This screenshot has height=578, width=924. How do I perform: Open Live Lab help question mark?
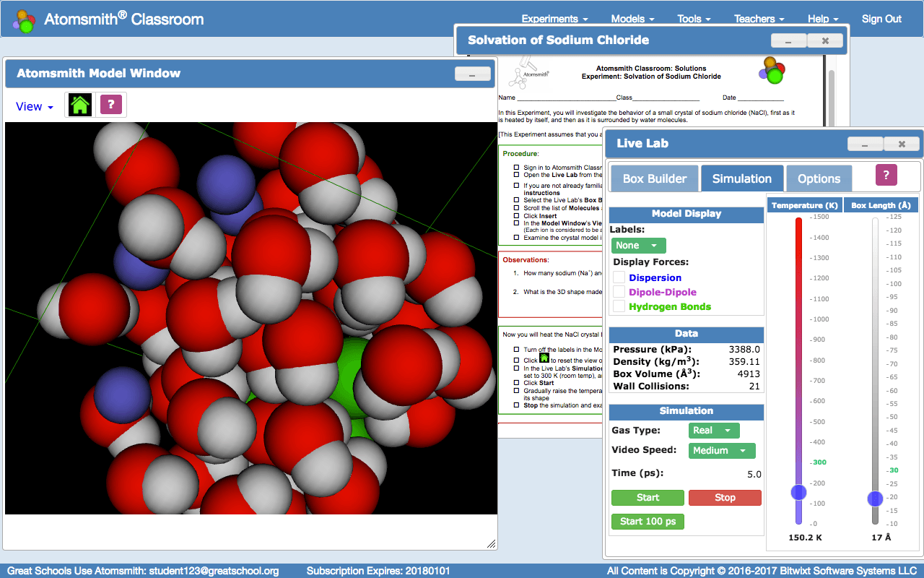tap(886, 175)
